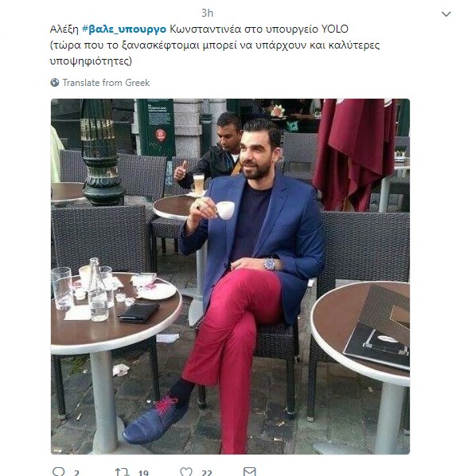Click the word καλύτερες in the tweet

click(x=354, y=45)
